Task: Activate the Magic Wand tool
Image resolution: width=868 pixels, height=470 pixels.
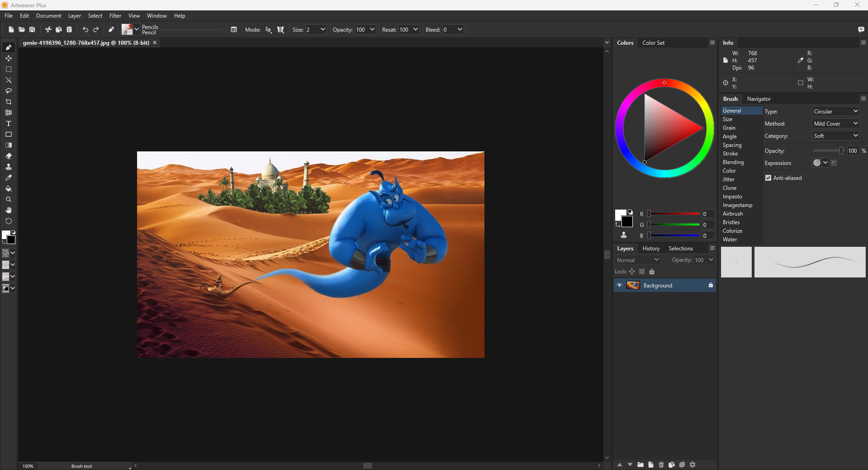Action: [x=9, y=80]
